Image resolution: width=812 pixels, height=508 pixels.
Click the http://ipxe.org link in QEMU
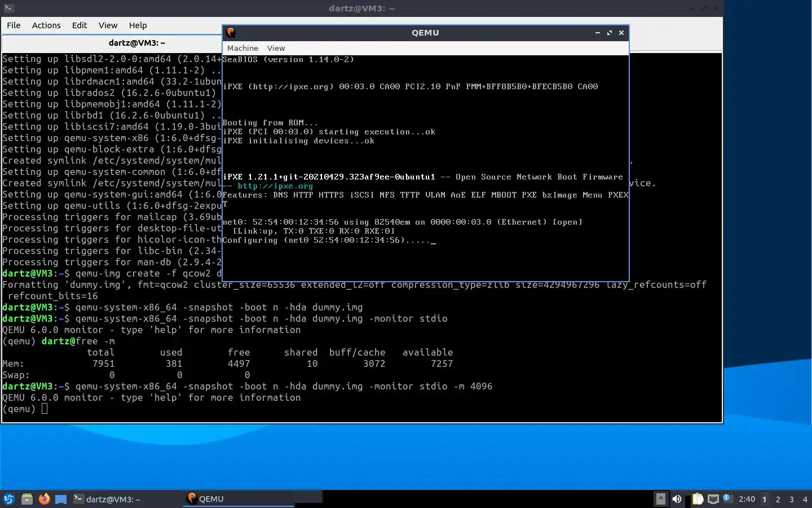[275, 186]
